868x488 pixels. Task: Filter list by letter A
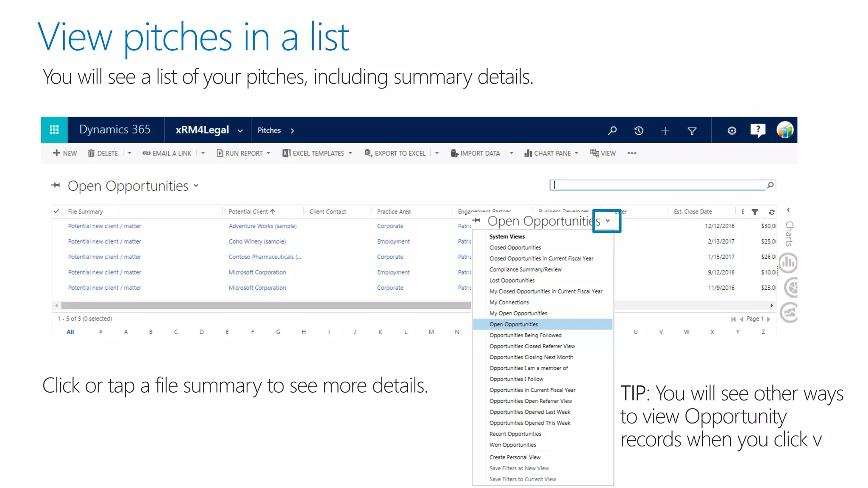126,332
